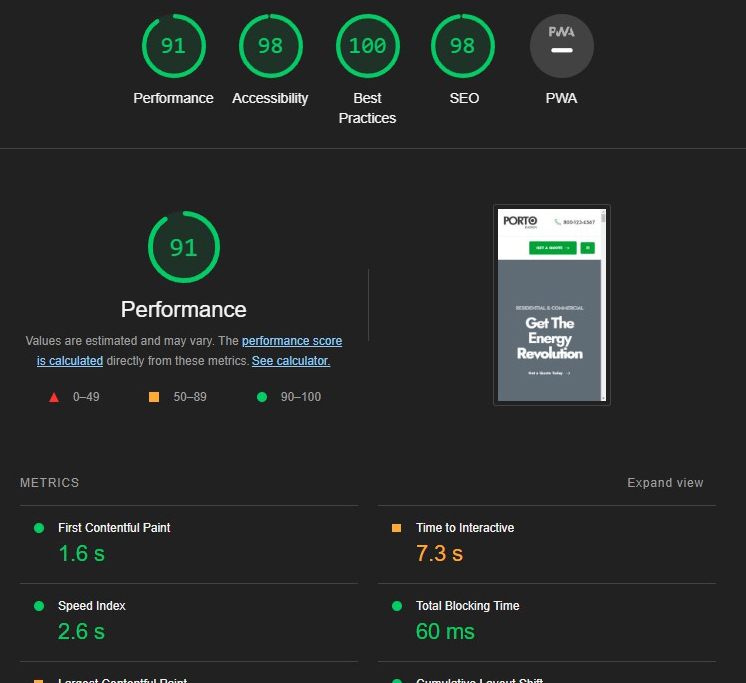The height and width of the screenshot is (683, 746).
Task: Open the 'See calculator.' link
Action: 291,361
